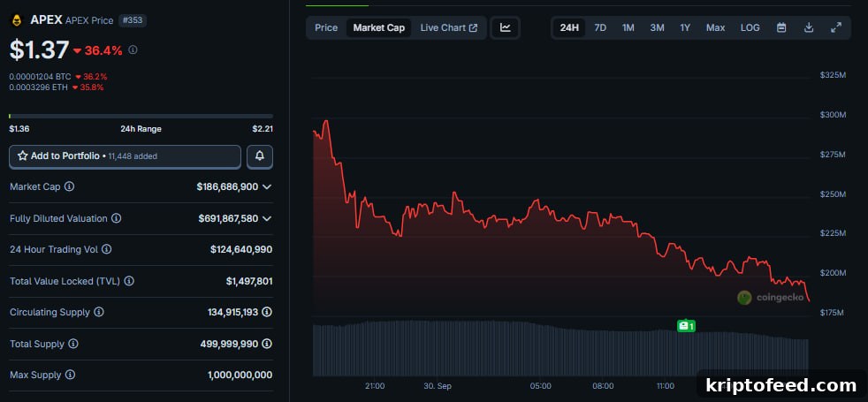
Task: Click the green news event marker on chart
Action: coord(687,326)
